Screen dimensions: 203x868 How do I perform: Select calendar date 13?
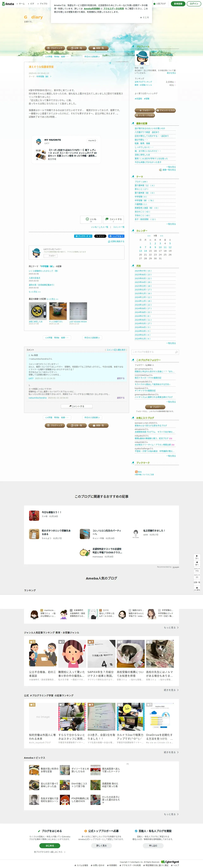(140, 251)
